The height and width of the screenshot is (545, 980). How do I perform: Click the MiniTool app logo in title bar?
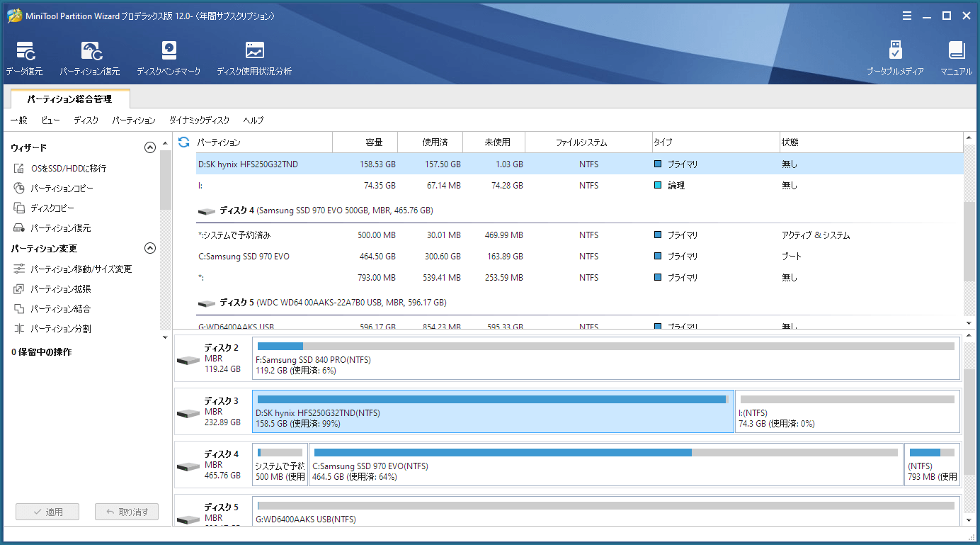coord(13,16)
